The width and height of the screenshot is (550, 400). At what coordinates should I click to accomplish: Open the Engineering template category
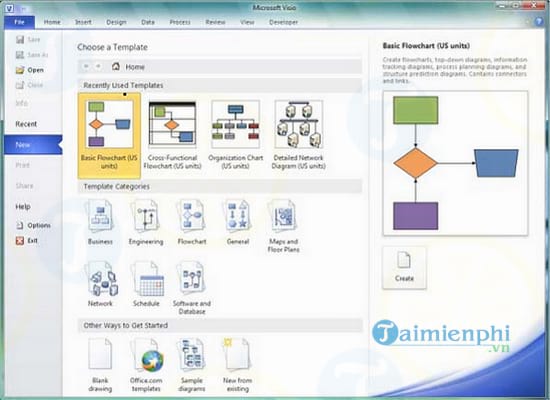pyautogui.click(x=146, y=222)
